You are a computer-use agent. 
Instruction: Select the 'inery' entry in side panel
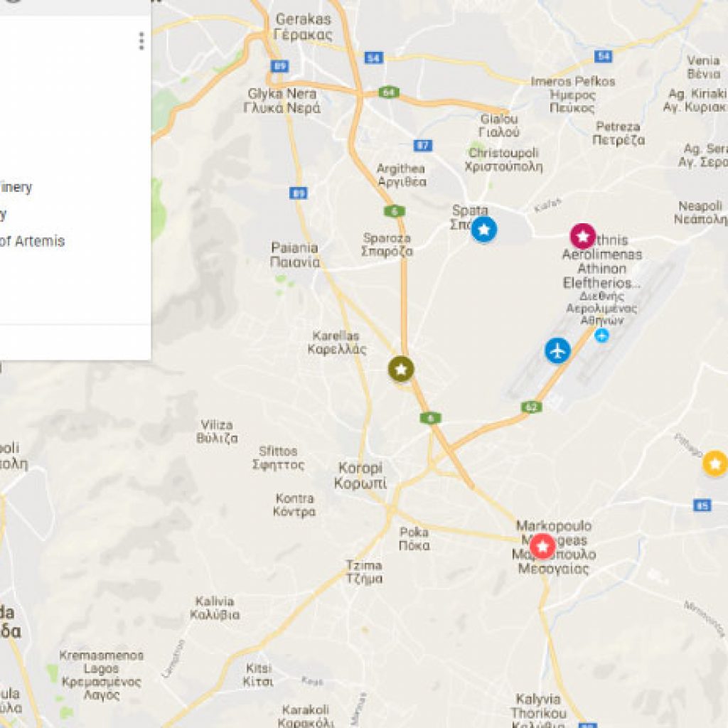pyautogui.click(x=16, y=187)
